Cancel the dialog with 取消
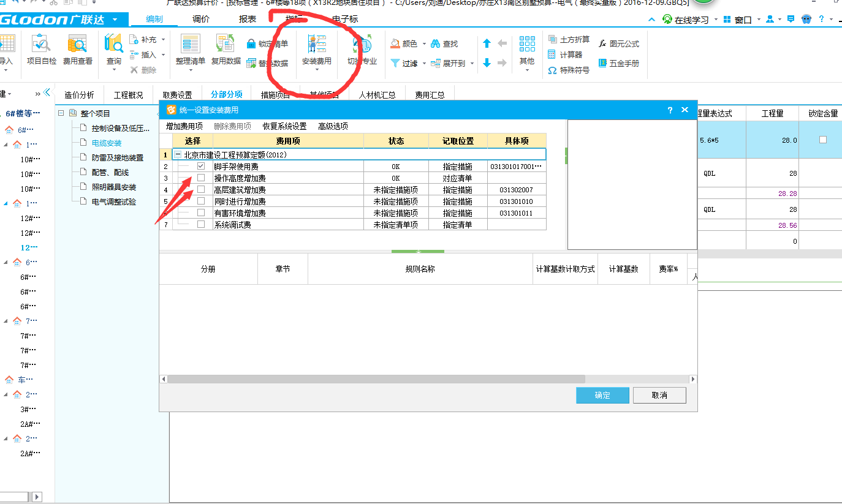Screen dimensions: 842x504 click(x=659, y=395)
